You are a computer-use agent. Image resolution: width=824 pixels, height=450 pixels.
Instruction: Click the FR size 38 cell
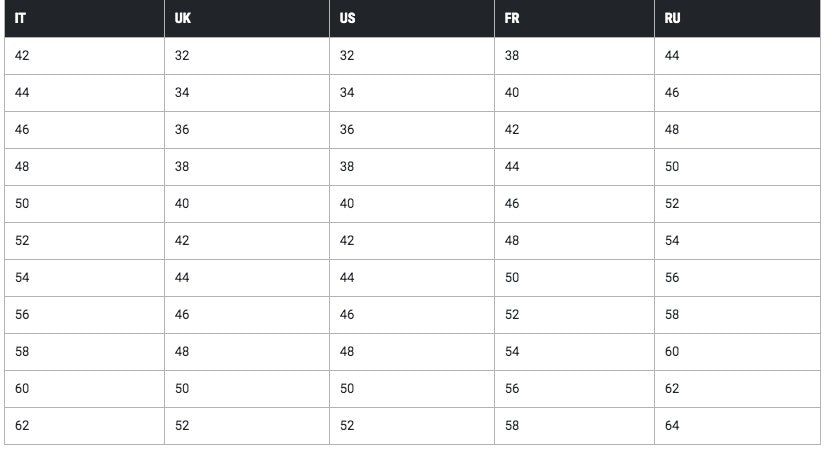click(512, 56)
